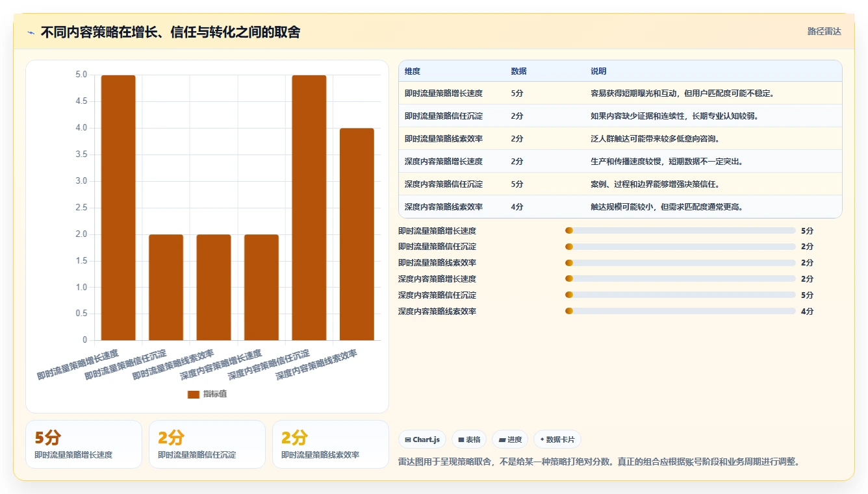Select the 2分 即时流量策略信任沉淀 data card
Image resolution: width=868 pixels, height=494 pixels.
click(207, 444)
